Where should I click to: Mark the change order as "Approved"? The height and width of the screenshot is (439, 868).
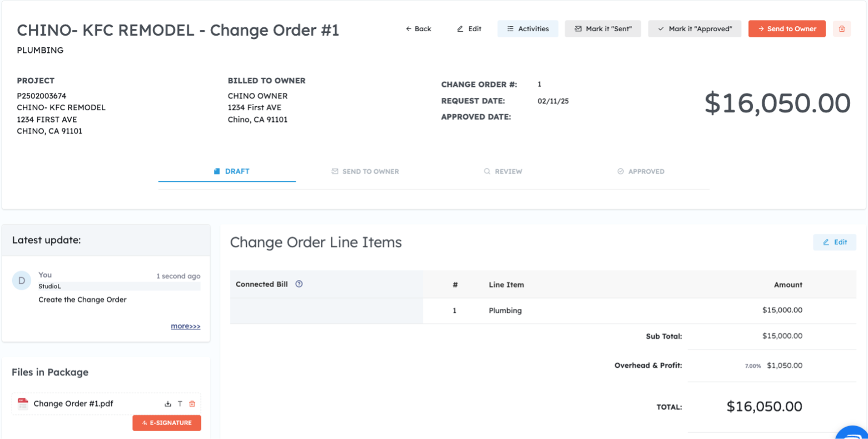pos(695,29)
